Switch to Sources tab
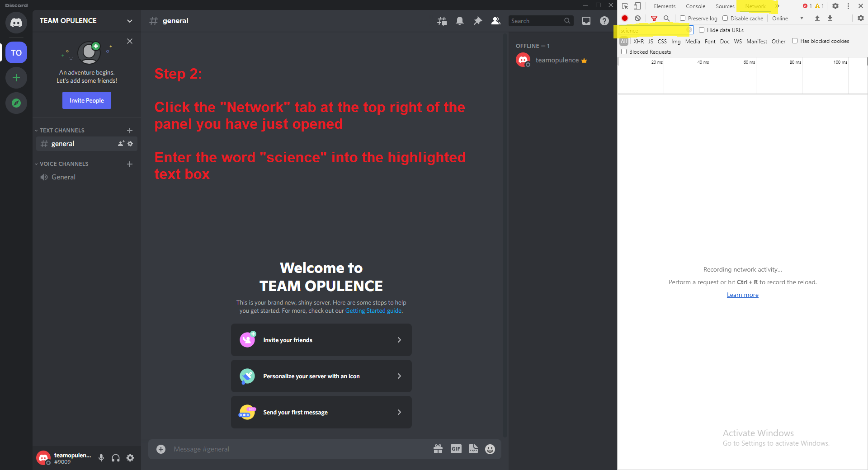The width and height of the screenshot is (868, 470). (725, 6)
